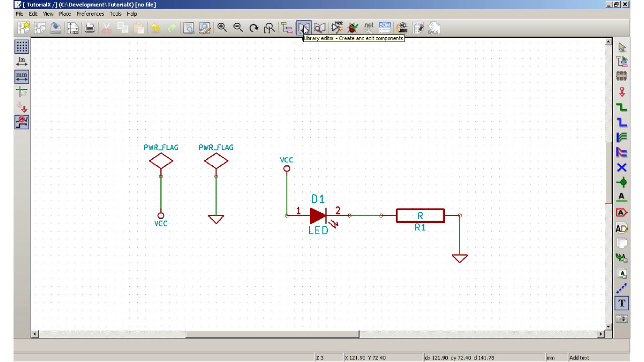Viewport: 644px width, 362px height.
Task: Generate netlist with the net icon
Action: (x=369, y=28)
